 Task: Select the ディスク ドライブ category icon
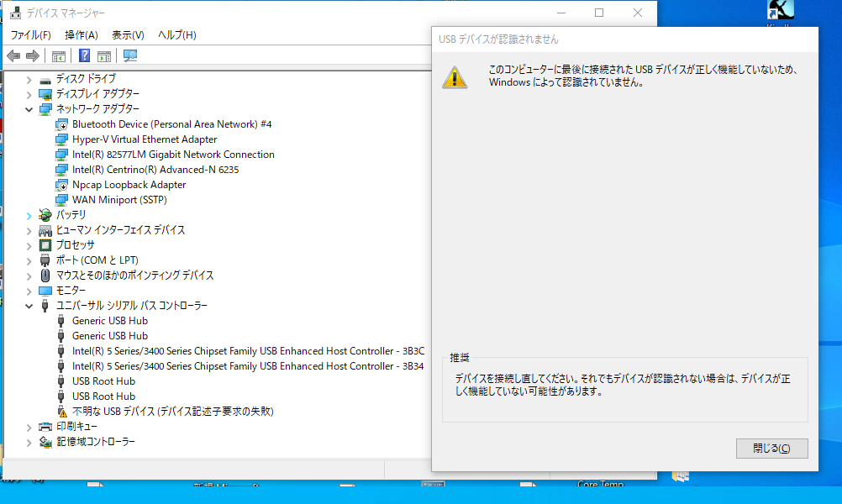(45, 80)
